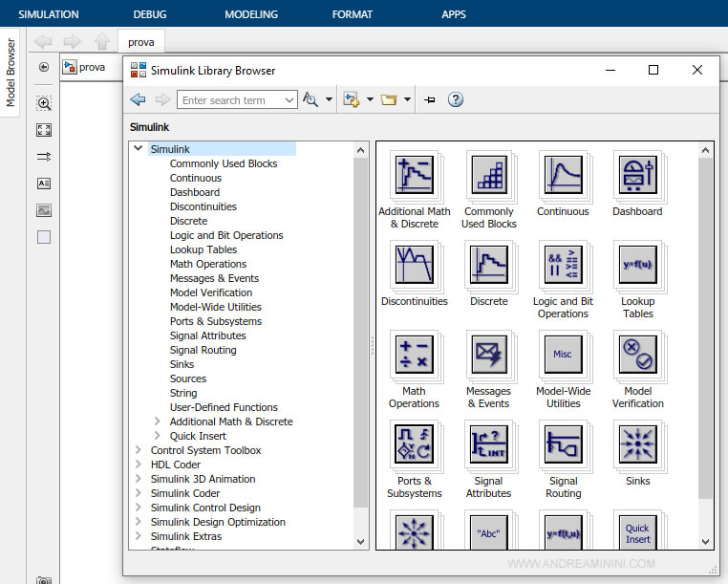Click the back arrow in Library Browser
Screen dimensions: 728x584
click(139, 99)
